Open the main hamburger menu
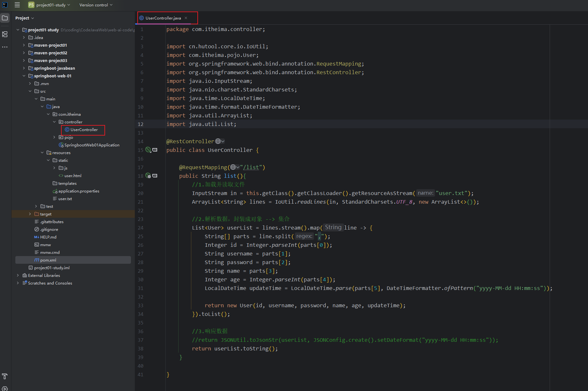Image resolution: width=588 pixels, height=391 pixels. 17,5
